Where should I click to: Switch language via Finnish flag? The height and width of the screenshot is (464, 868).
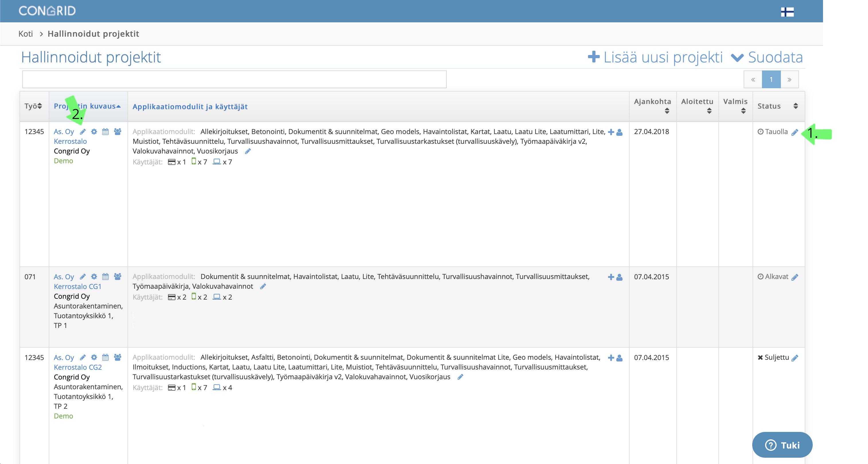tap(787, 12)
